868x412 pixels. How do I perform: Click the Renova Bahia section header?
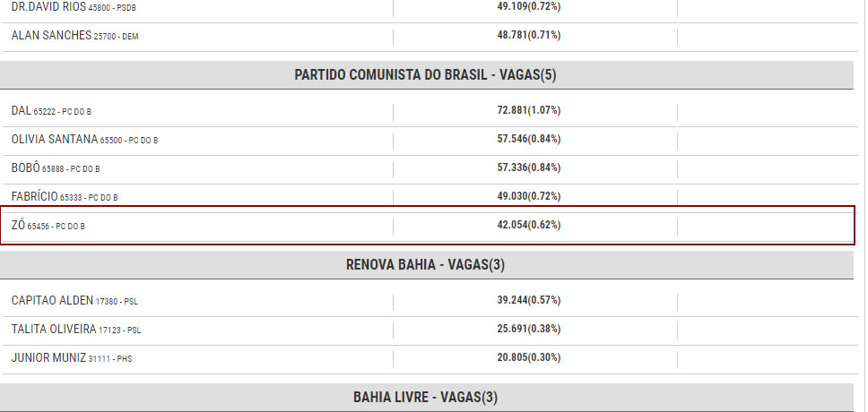pos(425,264)
